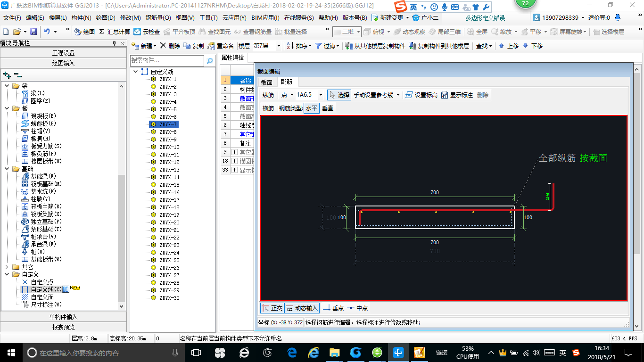Select component ZDYX-12 in list
This screenshot has height=362, width=644.
pos(169,162)
